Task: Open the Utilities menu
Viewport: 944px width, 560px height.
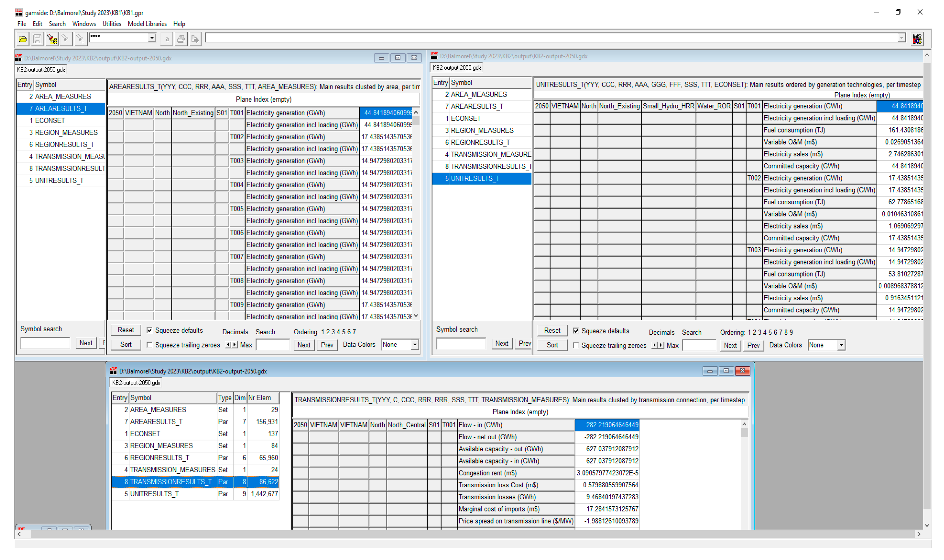Action: [112, 24]
